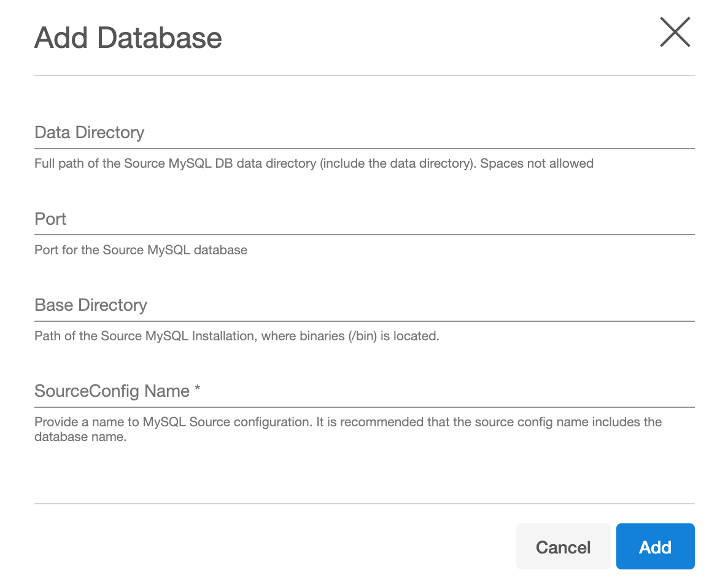Click the Port label text
728x586 pixels.
[x=50, y=218]
